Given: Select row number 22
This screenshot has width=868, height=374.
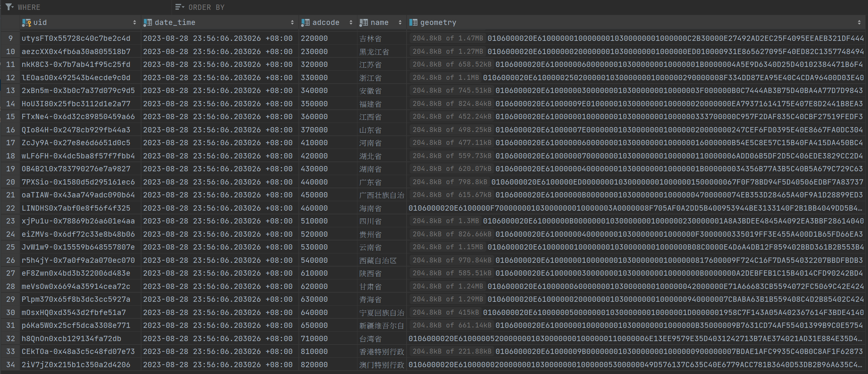Looking at the screenshot, I should pyautogui.click(x=11, y=208).
